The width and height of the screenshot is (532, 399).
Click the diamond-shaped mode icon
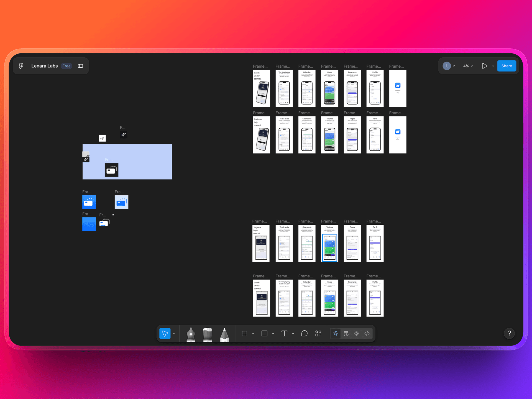click(357, 333)
